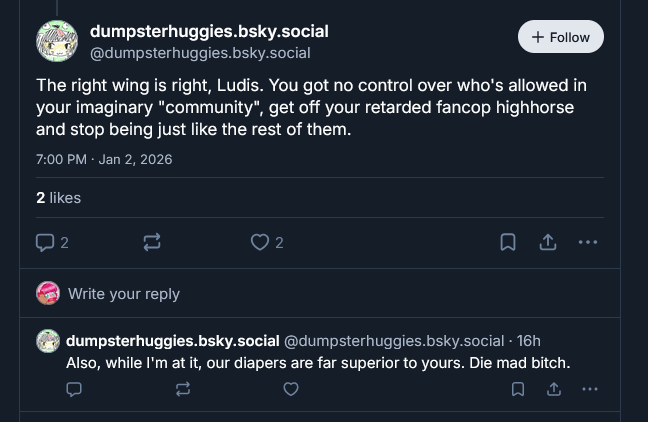Click your avatar beside the reply box
This screenshot has width=648, height=422.
click(x=47, y=293)
